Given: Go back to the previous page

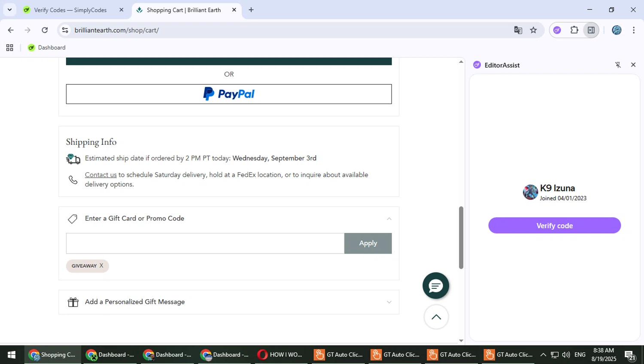Looking at the screenshot, I should (11, 30).
